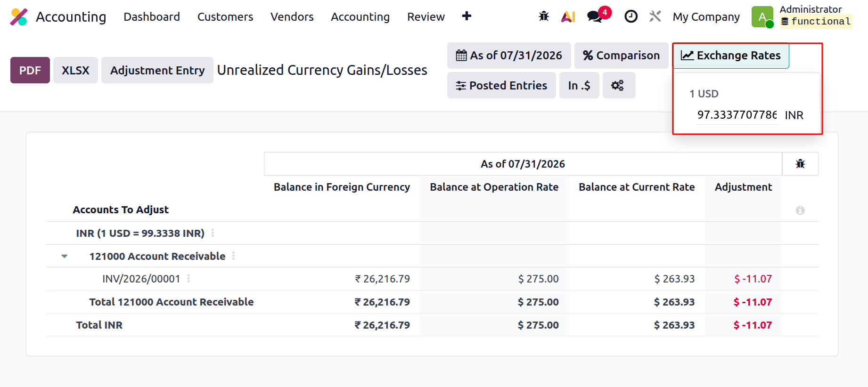The height and width of the screenshot is (387, 868).
Task: Open the Vendors menu
Action: pos(292,17)
